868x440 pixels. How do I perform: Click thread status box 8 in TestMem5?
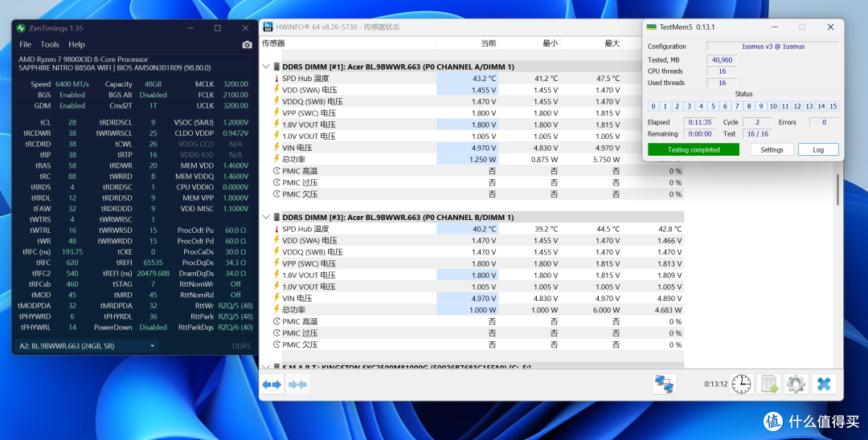coord(749,106)
